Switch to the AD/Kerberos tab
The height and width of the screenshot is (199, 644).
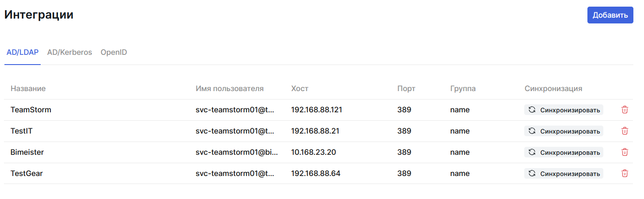pyautogui.click(x=69, y=52)
